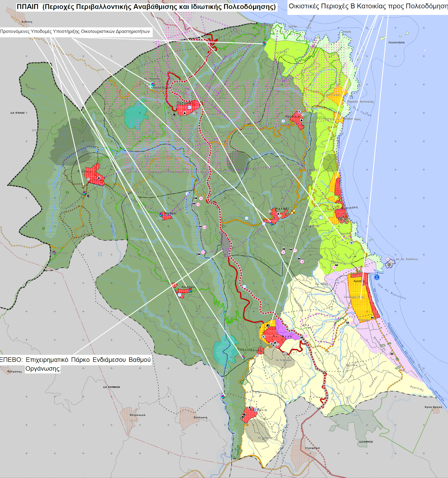
Task: Click the 'Ορμ. Αγ. Βασιλείου' bay label
Action: pyautogui.click(x=392, y=291)
